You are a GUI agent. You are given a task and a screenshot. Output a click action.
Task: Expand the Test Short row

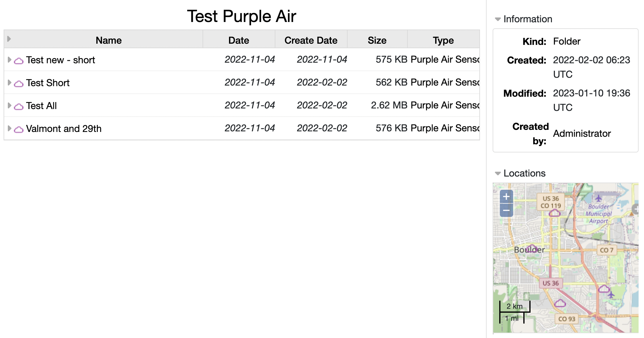tap(9, 83)
